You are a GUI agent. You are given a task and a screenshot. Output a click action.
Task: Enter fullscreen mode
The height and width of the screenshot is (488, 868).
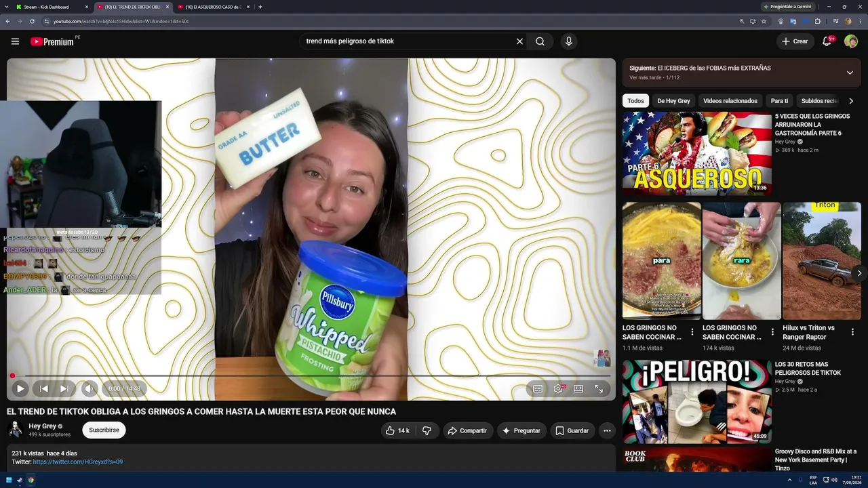click(599, 388)
